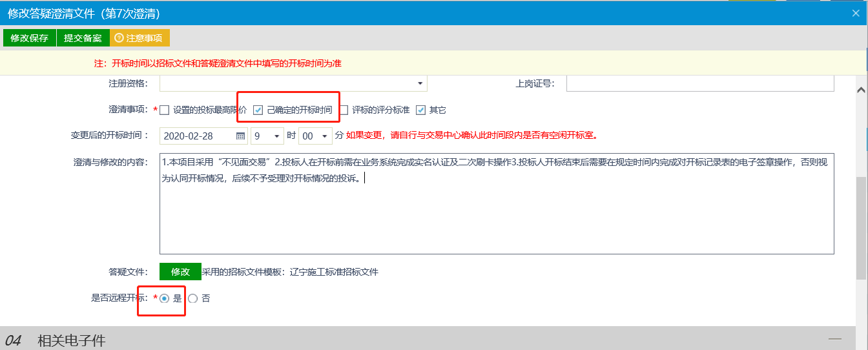Image resolution: width=868 pixels, height=350 pixels.
Task: Open the hour dropdown showing 9
Action: coord(267,136)
